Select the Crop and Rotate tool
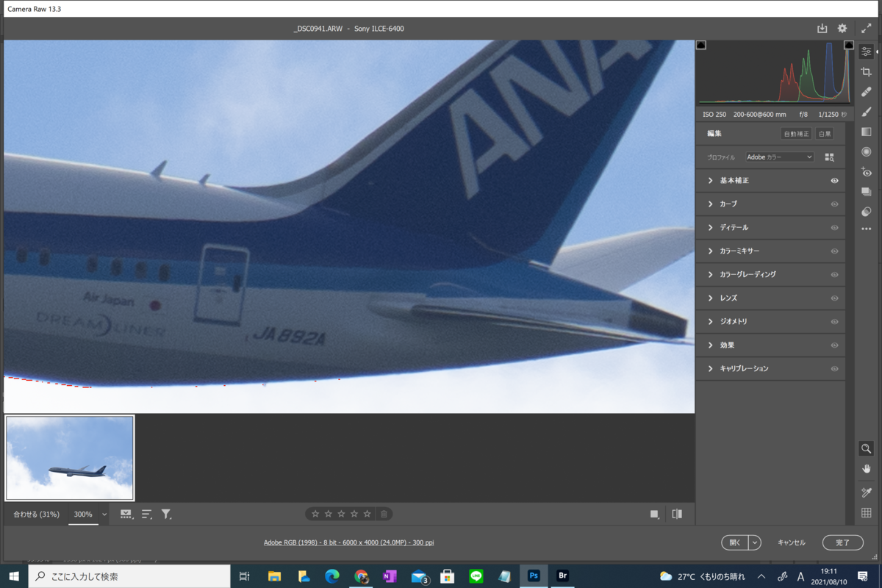Screen dimensions: 882x588 coord(867,72)
